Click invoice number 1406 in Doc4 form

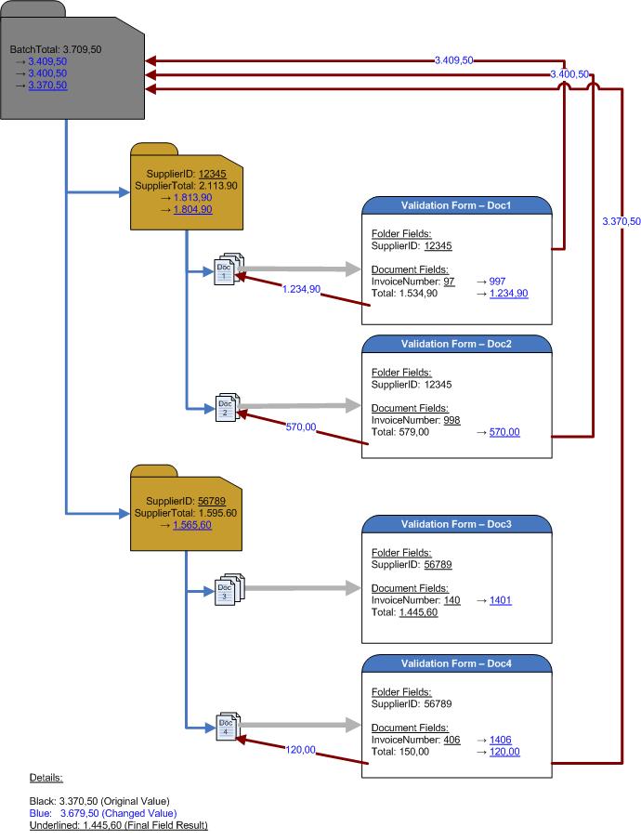[499, 739]
